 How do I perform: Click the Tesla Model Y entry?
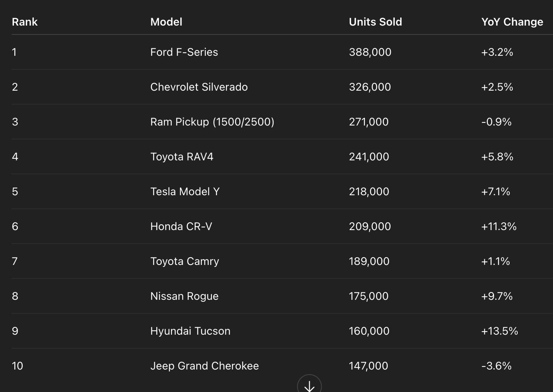[185, 191]
